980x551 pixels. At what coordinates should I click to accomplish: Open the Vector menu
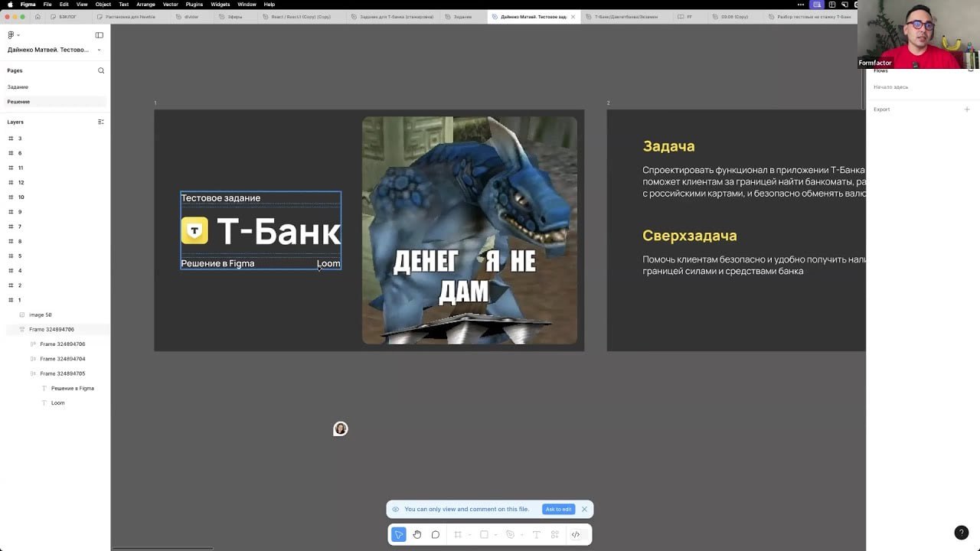pyautogui.click(x=171, y=5)
